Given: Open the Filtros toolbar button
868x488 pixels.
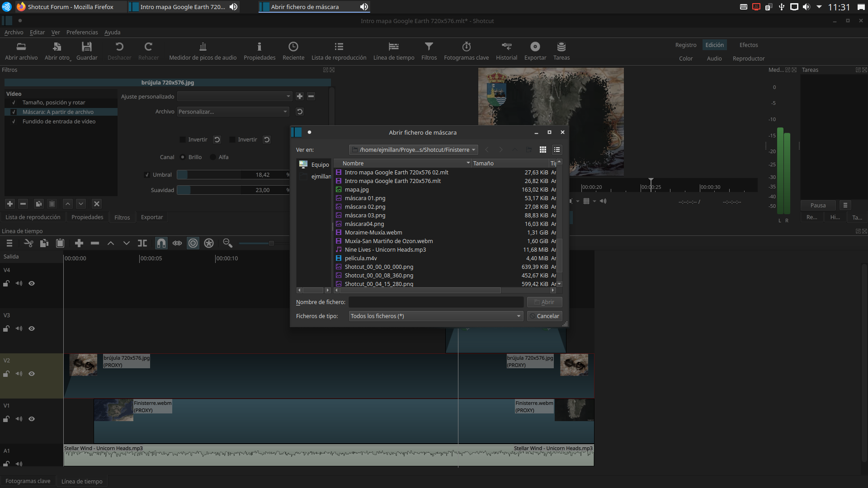Looking at the screenshot, I should point(429,51).
